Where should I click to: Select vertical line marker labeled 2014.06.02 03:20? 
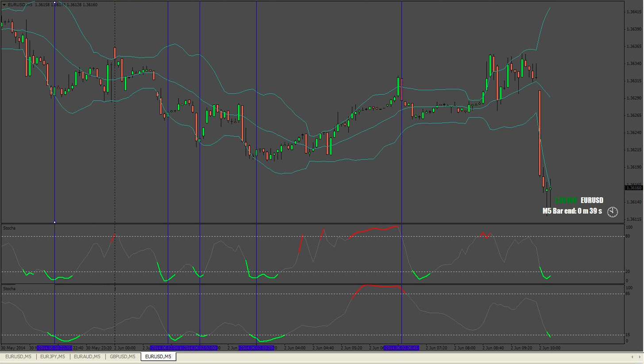256,348
